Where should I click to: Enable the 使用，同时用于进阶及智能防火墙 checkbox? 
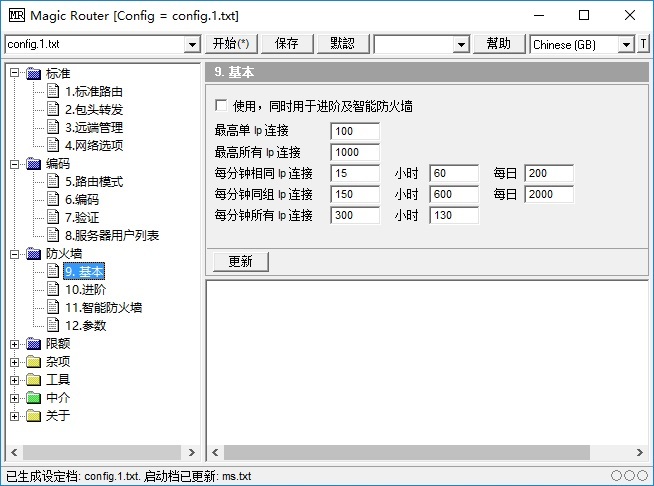[x=221, y=106]
